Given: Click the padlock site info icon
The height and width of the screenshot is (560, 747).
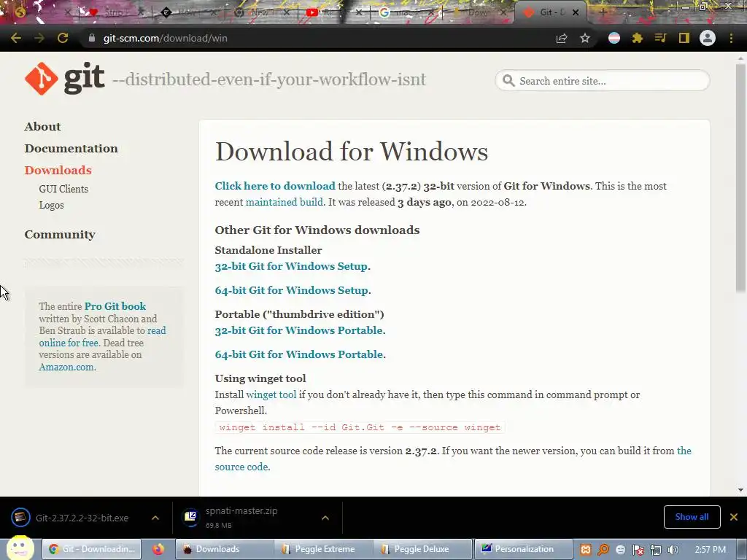Looking at the screenshot, I should click(x=92, y=38).
